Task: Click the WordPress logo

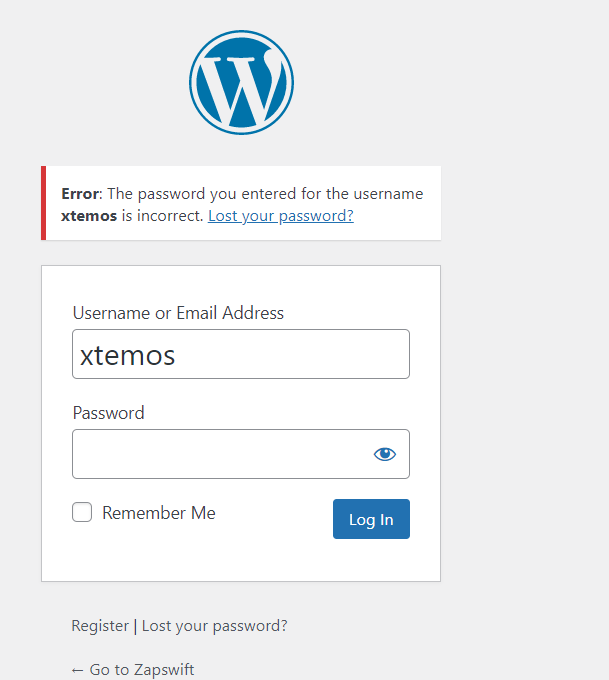Action: point(241,82)
